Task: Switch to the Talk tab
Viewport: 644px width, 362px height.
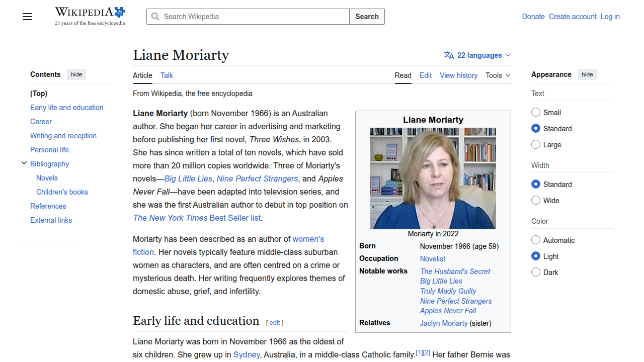Action: point(167,75)
